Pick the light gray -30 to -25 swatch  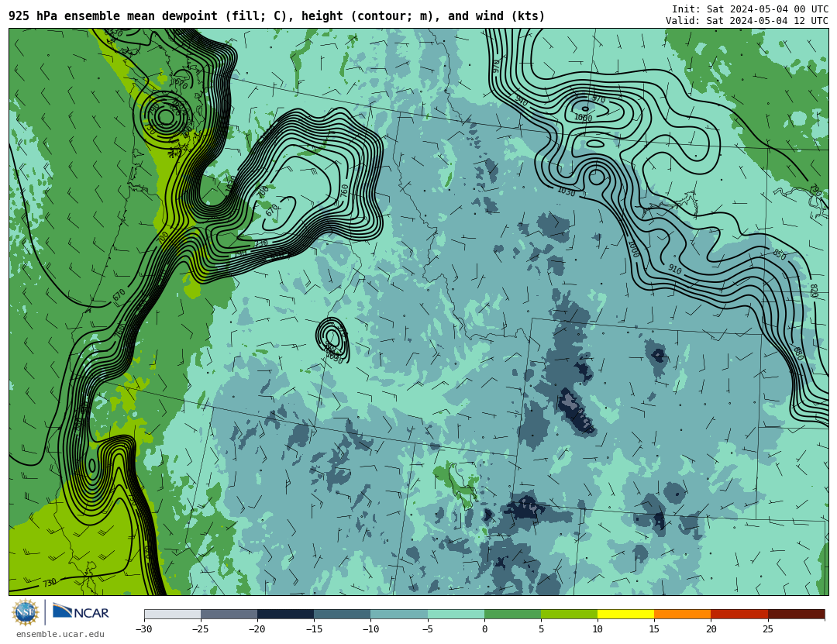[172, 614]
